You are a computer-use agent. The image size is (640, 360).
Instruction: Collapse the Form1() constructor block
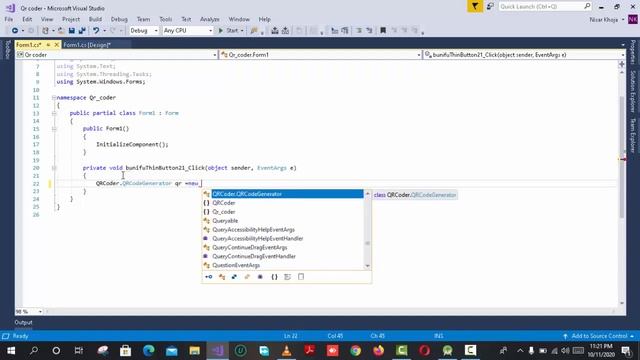click(54, 129)
